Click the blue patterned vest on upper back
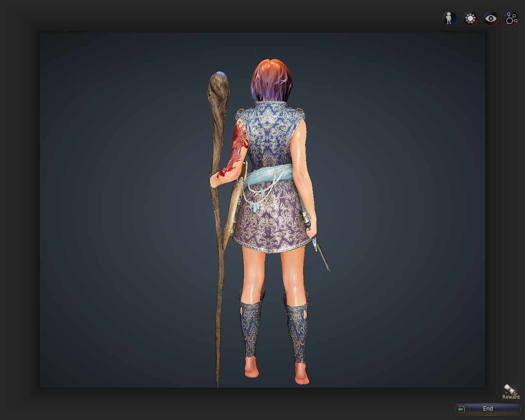Image resolution: width=525 pixels, height=420 pixels. 271,131
